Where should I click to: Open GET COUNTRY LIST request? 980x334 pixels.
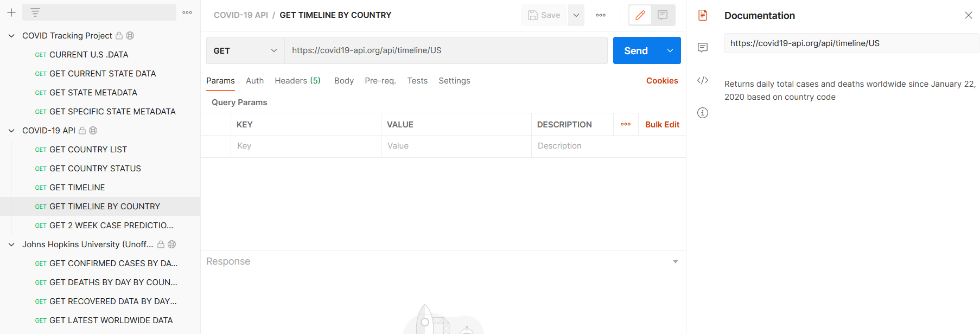click(88, 150)
